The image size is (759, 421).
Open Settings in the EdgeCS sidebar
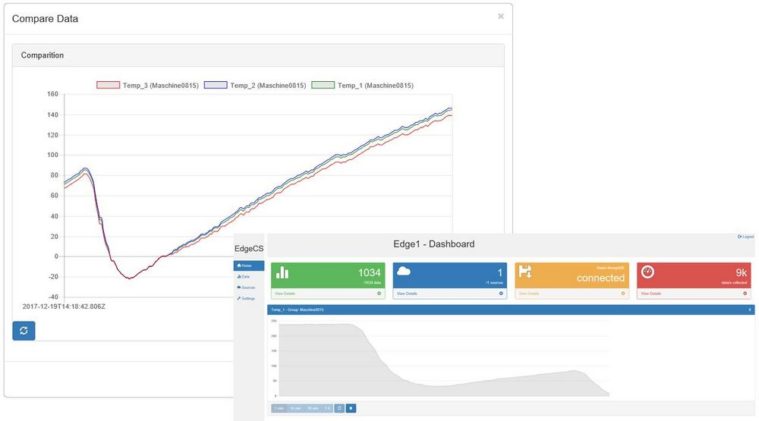pyautogui.click(x=247, y=299)
